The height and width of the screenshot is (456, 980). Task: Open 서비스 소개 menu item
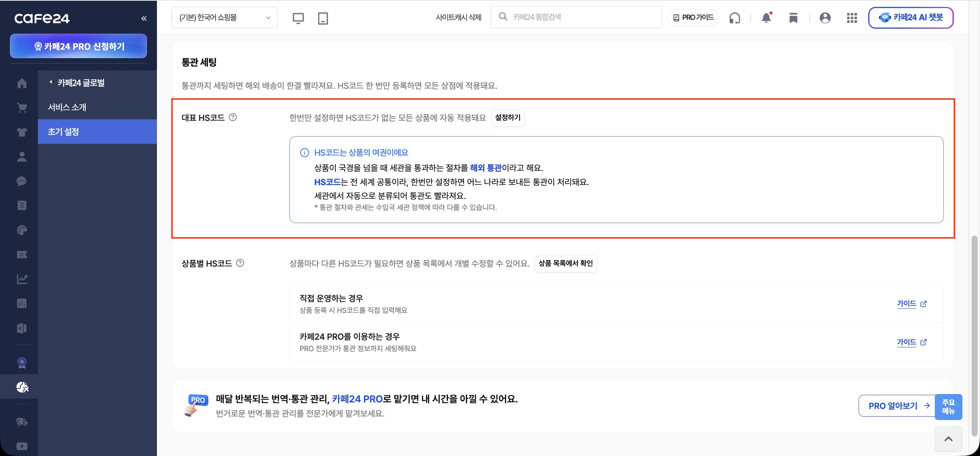97,107
